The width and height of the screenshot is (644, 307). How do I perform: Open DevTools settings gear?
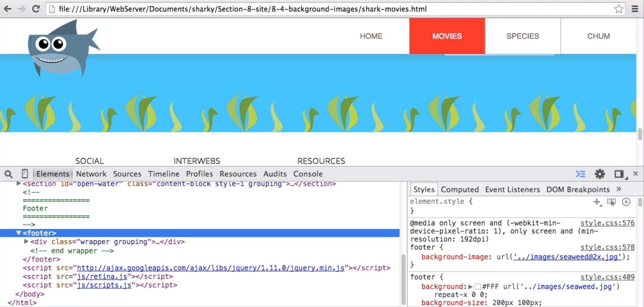coord(600,174)
